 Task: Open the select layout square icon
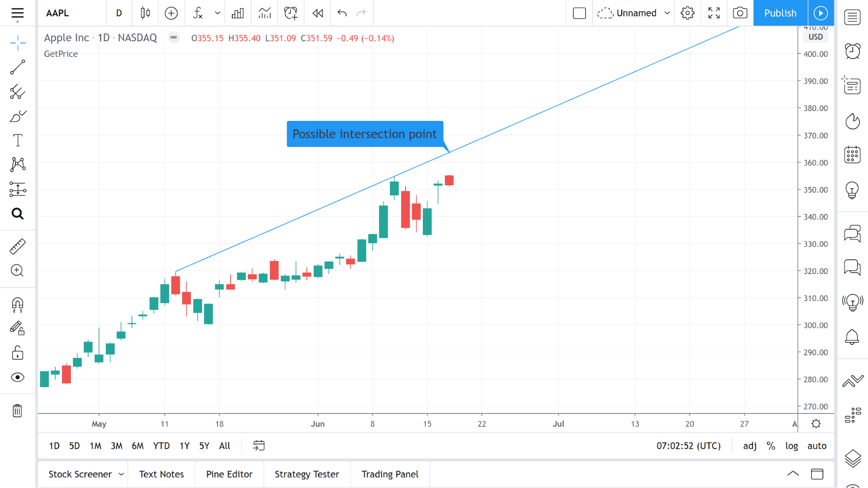[579, 13]
